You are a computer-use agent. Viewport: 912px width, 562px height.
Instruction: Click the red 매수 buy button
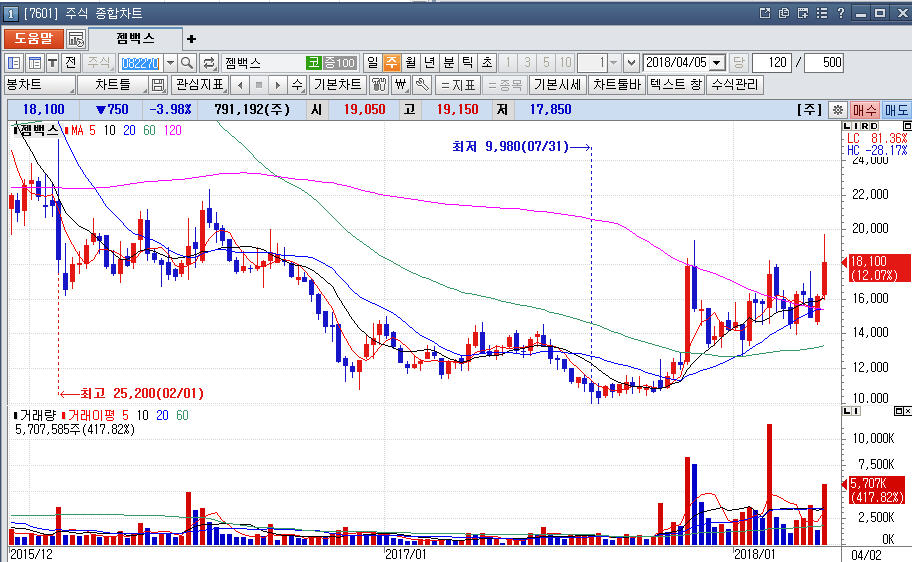tap(865, 109)
